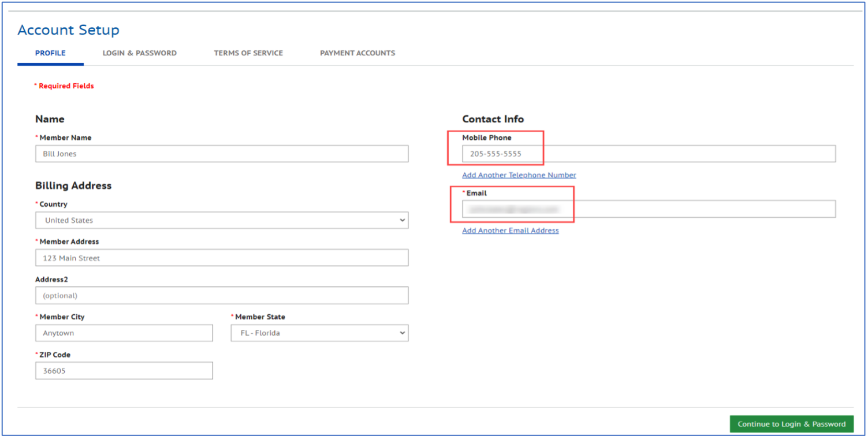Focus the Mobile Phone number field
The image size is (868, 439).
tap(648, 154)
